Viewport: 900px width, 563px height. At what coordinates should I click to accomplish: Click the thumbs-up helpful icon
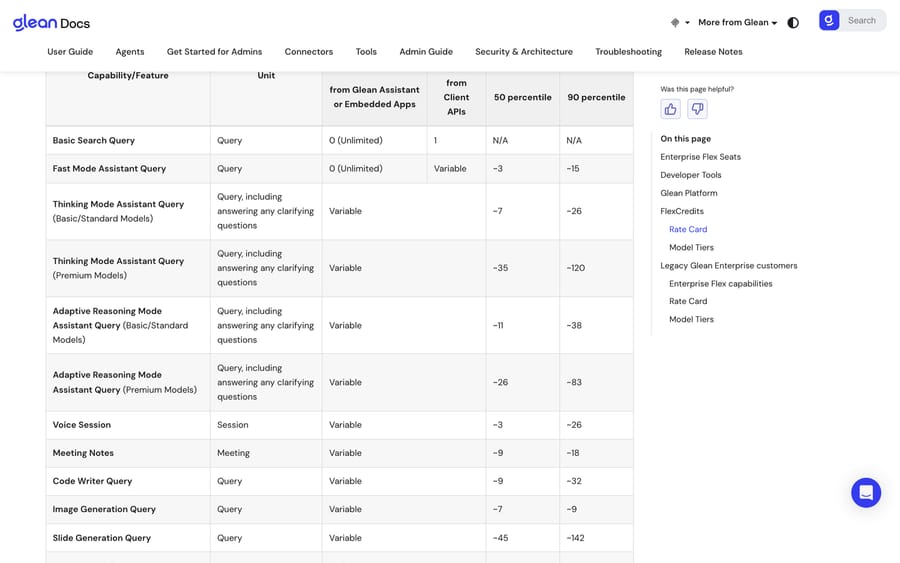670,109
